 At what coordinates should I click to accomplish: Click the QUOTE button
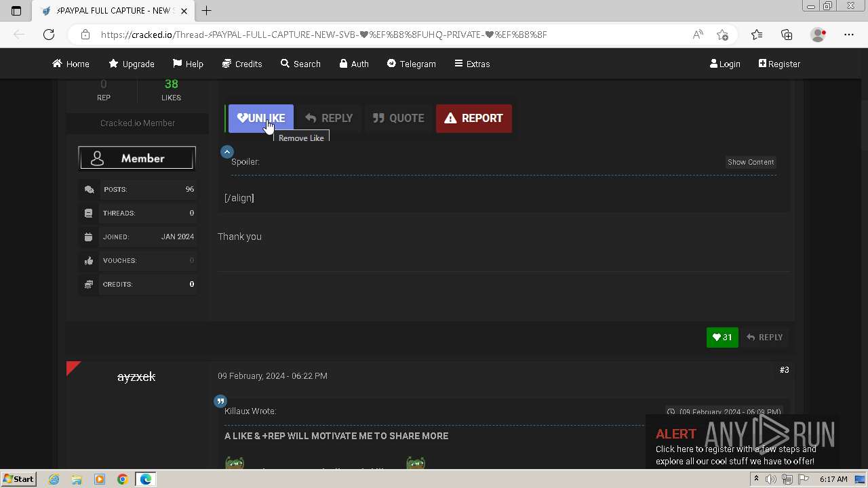pos(399,119)
